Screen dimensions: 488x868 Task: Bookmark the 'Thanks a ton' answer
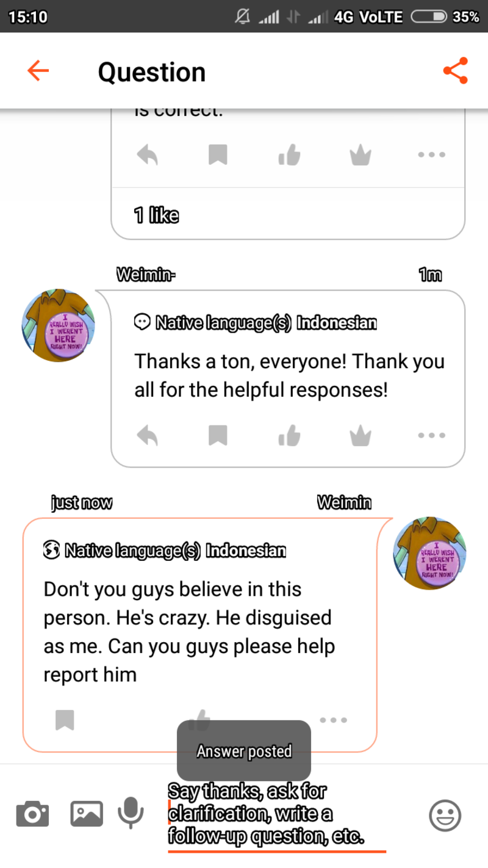point(218,435)
